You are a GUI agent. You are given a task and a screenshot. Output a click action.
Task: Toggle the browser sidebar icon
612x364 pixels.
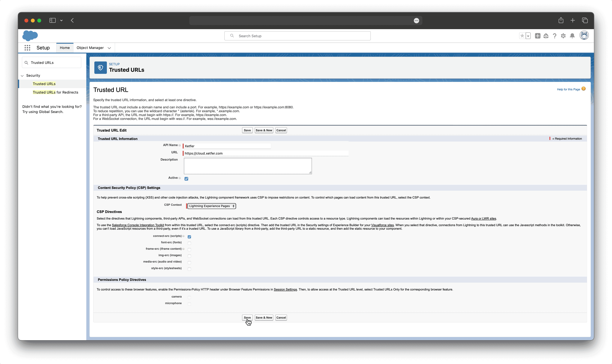pos(53,20)
